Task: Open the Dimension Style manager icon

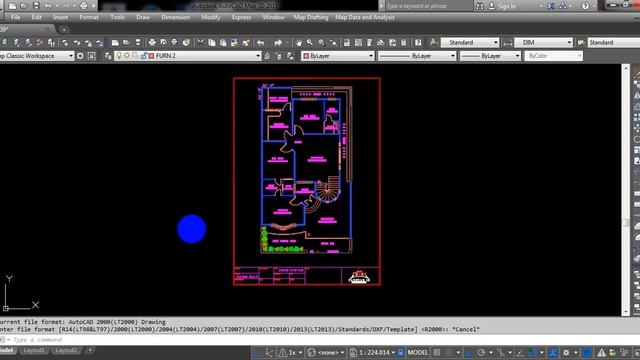Action: 508,42
